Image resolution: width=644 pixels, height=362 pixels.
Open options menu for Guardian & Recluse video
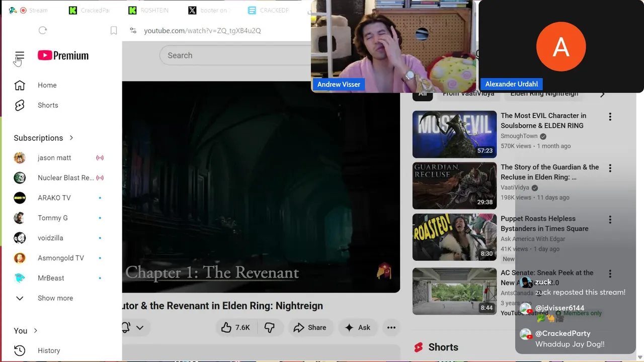pos(610,168)
